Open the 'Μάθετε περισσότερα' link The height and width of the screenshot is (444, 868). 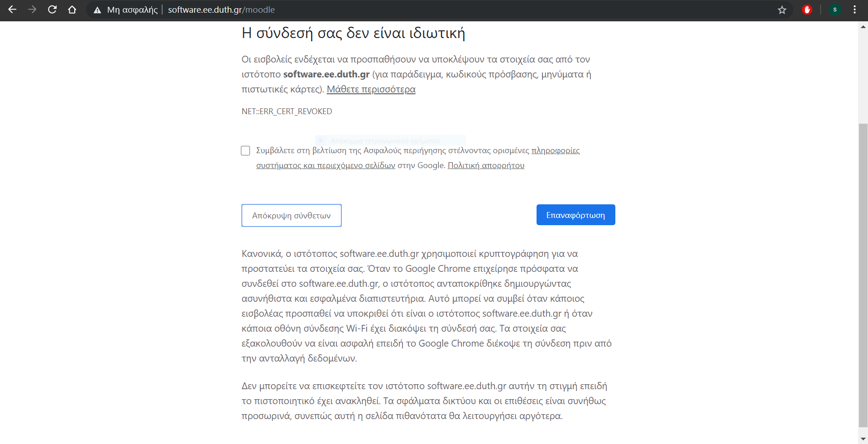point(371,89)
